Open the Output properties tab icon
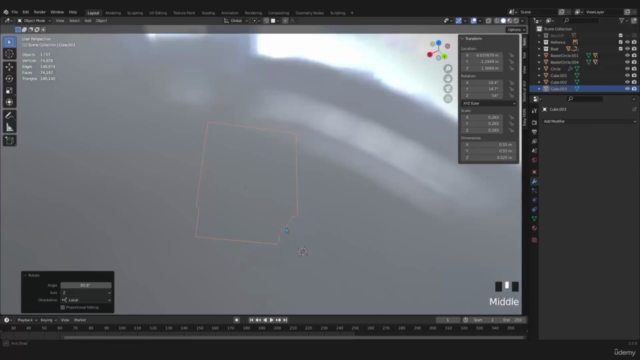Screen dimensions: 640x360 [534, 132]
